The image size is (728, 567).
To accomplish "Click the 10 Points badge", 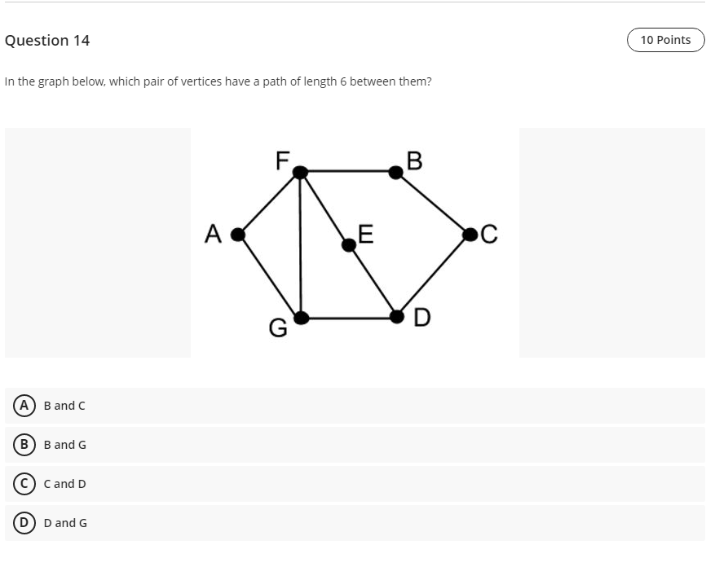I will point(665,39).
